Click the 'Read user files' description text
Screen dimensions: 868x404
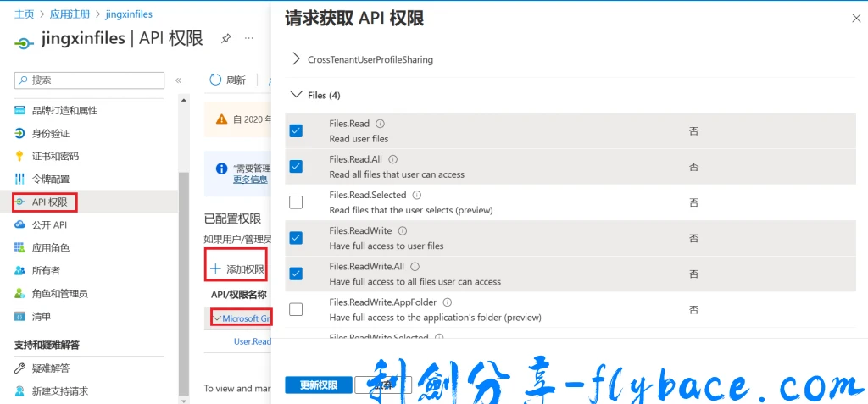point(359,138)
